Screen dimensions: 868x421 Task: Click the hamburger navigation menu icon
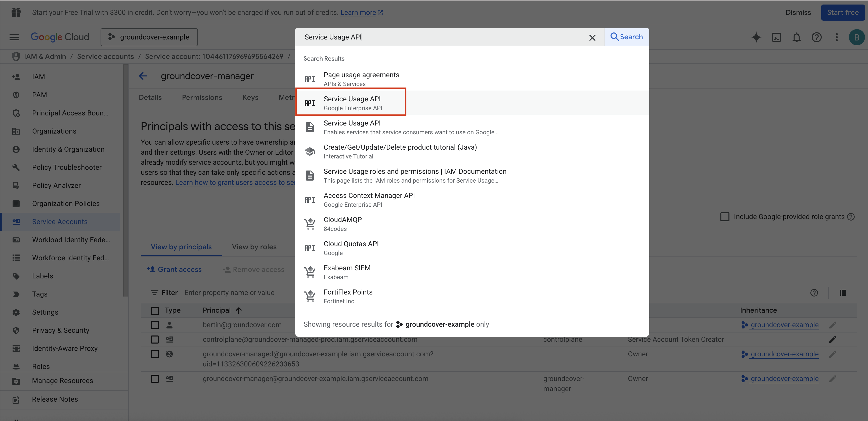click(x=14, y=37)
